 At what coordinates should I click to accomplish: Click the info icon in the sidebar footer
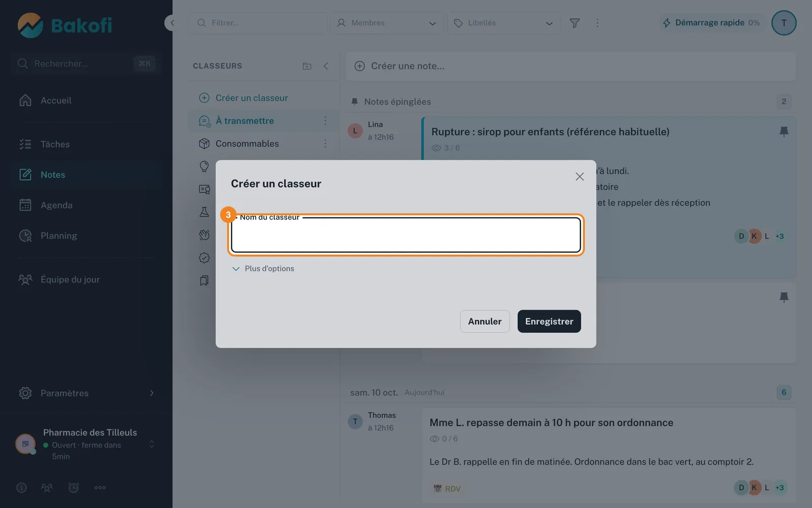[21, 488]
